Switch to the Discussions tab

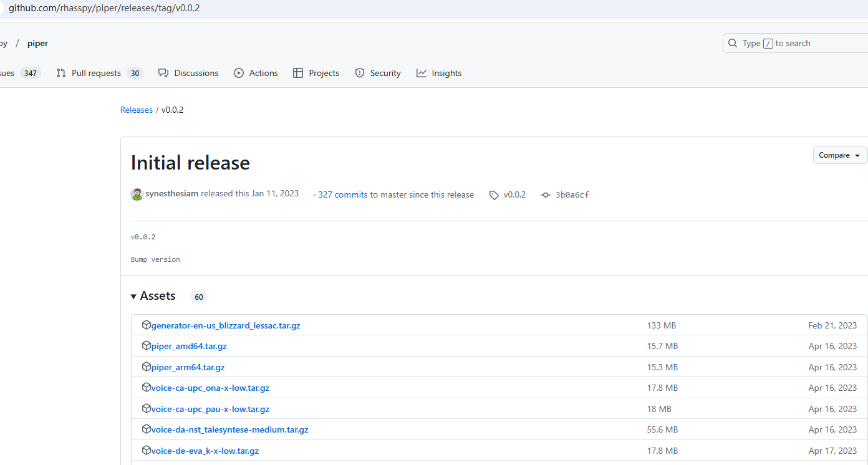click(189, 73)
